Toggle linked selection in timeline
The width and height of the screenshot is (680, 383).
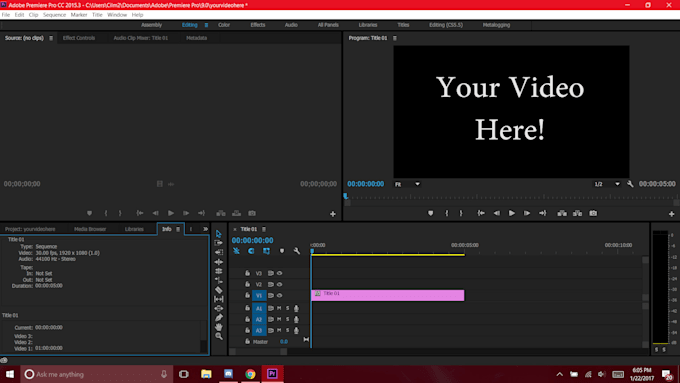tap(266, 251)
